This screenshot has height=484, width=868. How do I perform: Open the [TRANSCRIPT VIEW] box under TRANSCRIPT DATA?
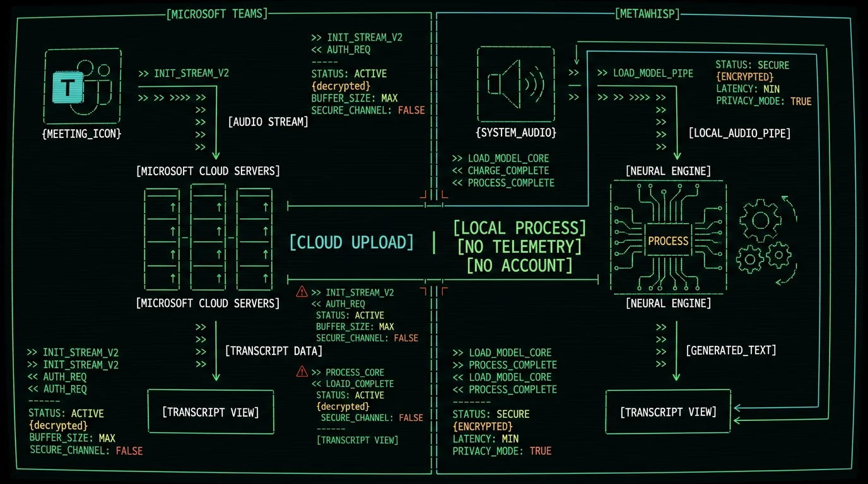pyautogui.click(x=211, y=412)
